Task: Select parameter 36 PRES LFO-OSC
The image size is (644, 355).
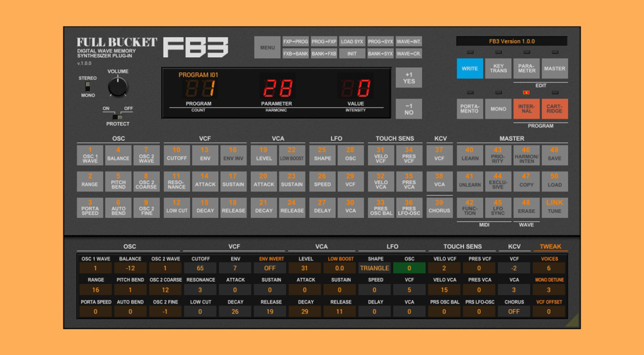Action: (409, 208)
